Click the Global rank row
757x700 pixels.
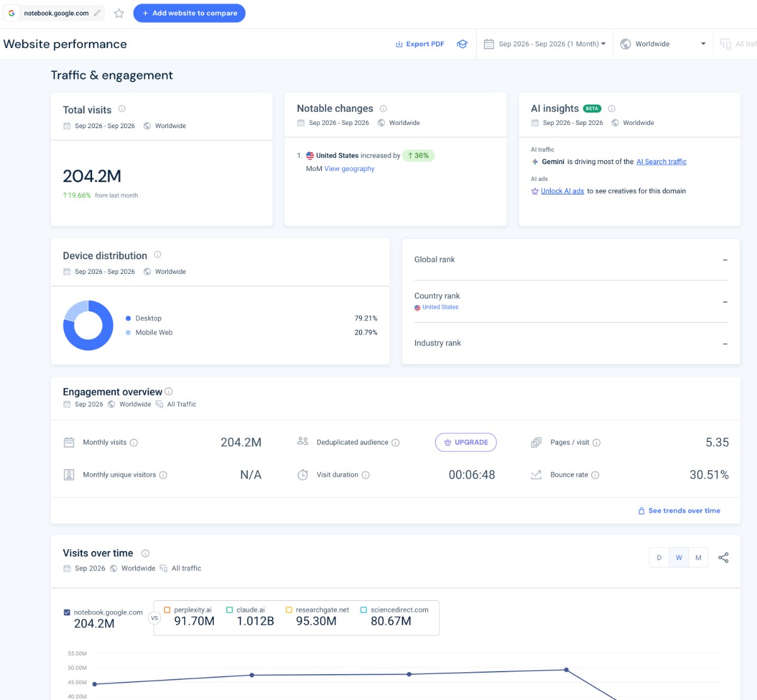pos(571,259)
